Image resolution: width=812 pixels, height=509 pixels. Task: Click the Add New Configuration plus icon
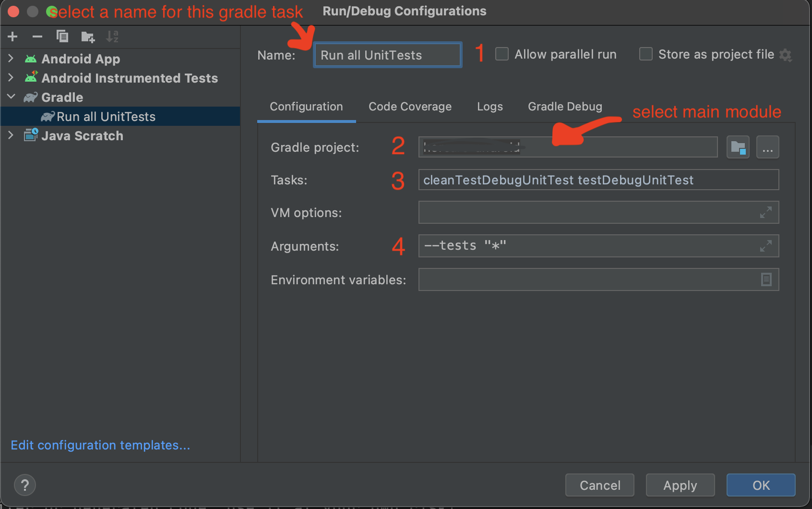tap(13, 36)
